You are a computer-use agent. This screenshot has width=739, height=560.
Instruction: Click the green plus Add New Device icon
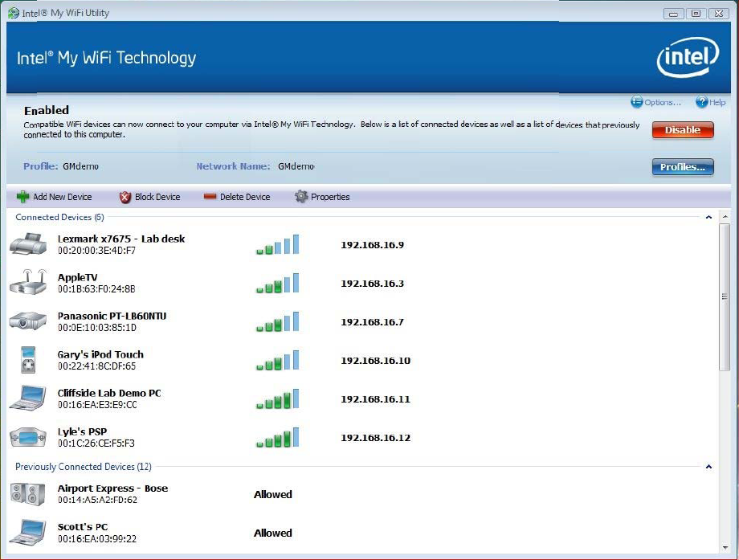point(22,197)
